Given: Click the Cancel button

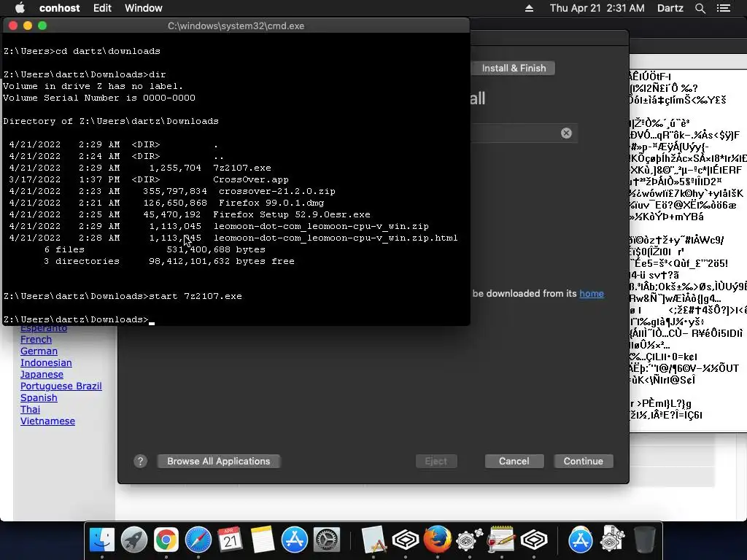Looking at the screenshot, I should pos(514,461).
